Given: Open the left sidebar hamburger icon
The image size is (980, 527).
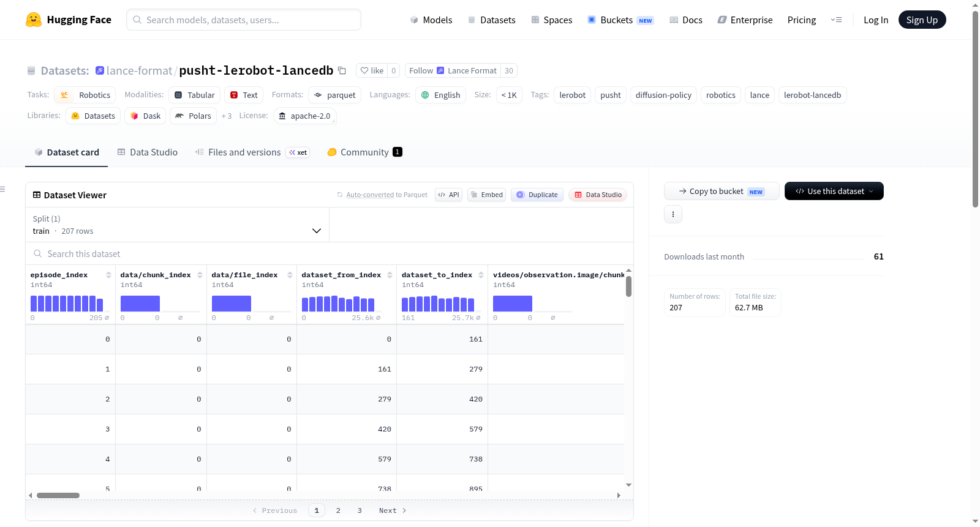Looking at the screenshot, I should pos(2,189).
